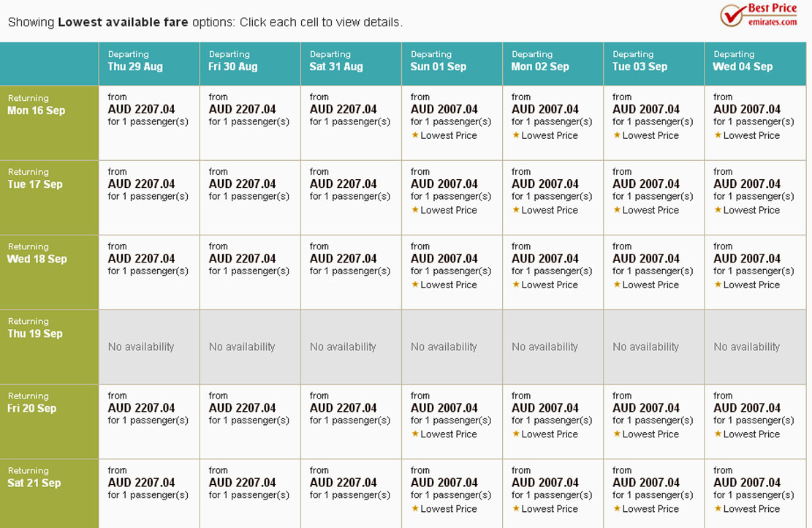
Task: Click Lowest Price link for Mon 02 Sep, Sat 21 Sep
Action: [550, 509]
